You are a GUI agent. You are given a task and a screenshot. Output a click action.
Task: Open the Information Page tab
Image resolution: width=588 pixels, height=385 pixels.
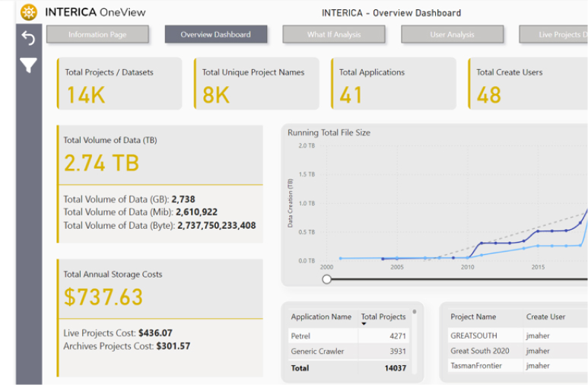97,34
